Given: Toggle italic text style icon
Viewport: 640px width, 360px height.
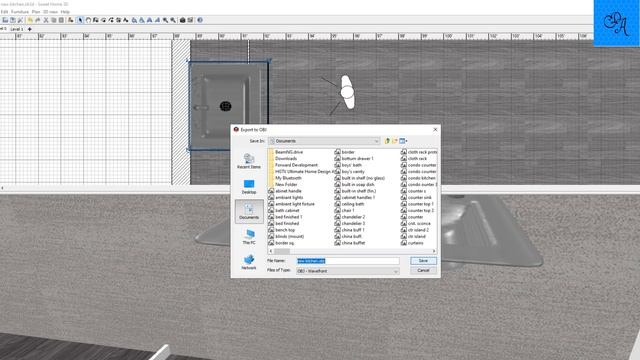Looking at the screenshot, I should point(157,20).
